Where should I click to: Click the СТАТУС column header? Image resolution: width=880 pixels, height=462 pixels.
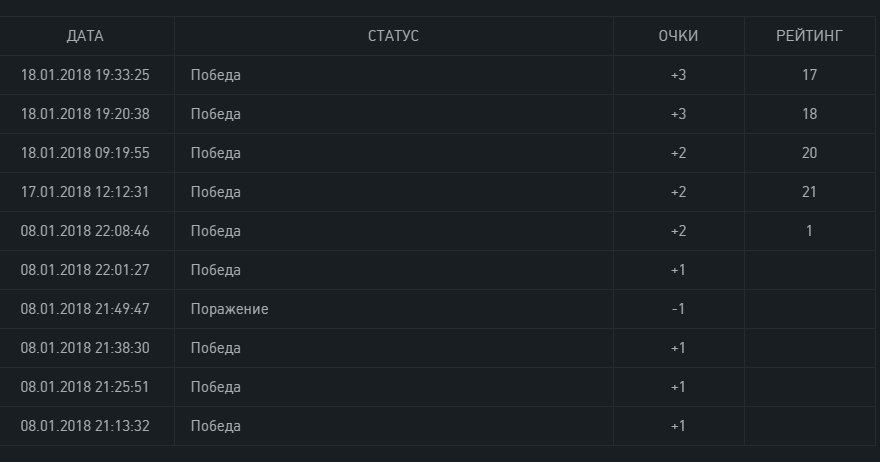(x=393, y=36)
